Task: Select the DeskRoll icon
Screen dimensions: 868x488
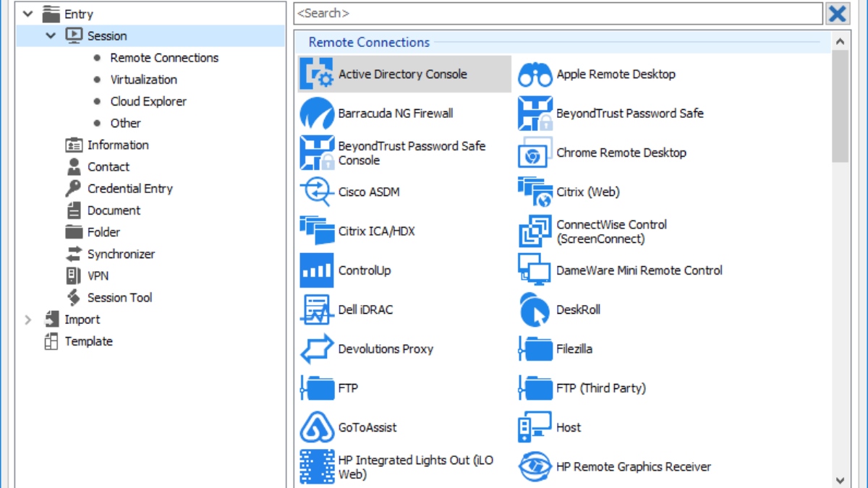Action: pos(535,309)
